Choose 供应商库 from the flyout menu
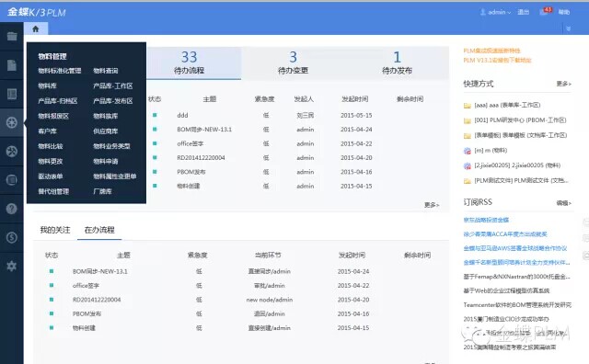589x364 pixels. point(106,131)
